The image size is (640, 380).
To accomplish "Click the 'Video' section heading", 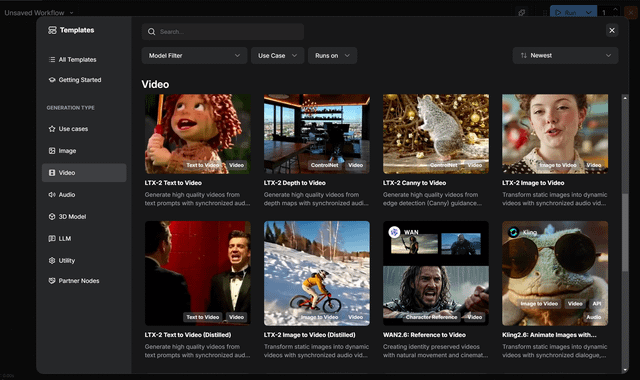I will (x=155, y=84).
